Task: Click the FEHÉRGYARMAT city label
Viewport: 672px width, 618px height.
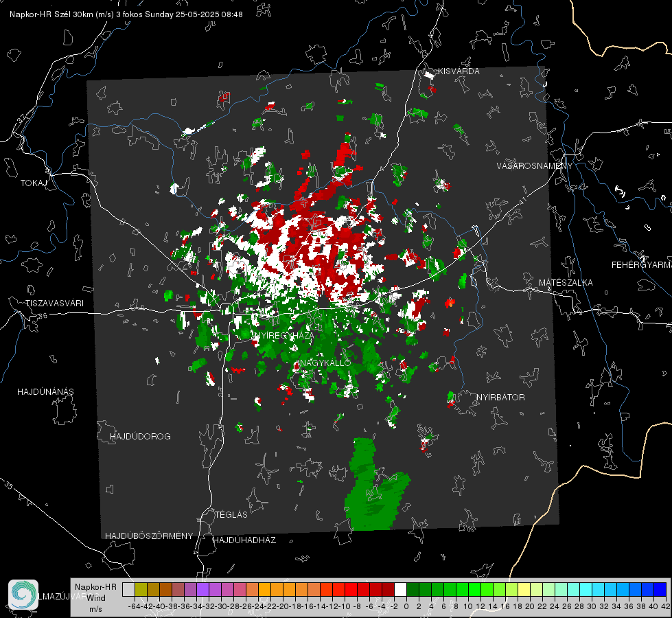Action: click(x=642, y=265)
